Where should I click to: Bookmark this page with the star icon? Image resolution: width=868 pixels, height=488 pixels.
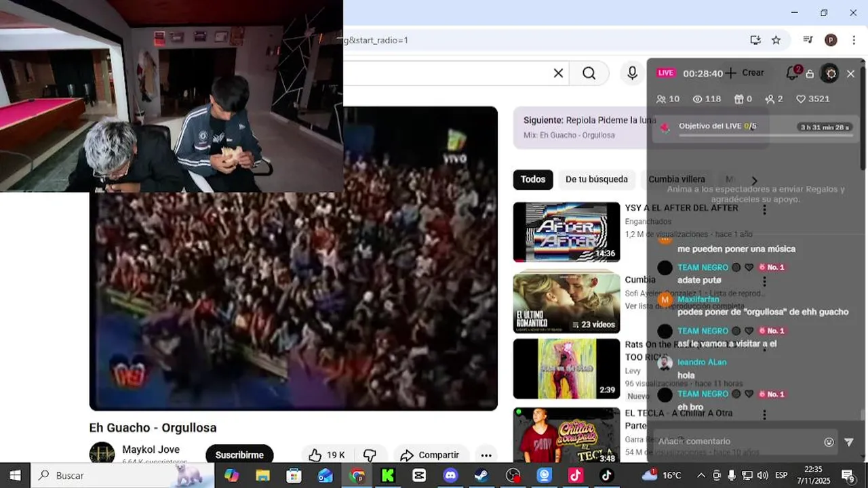click(x=776, y=40)
